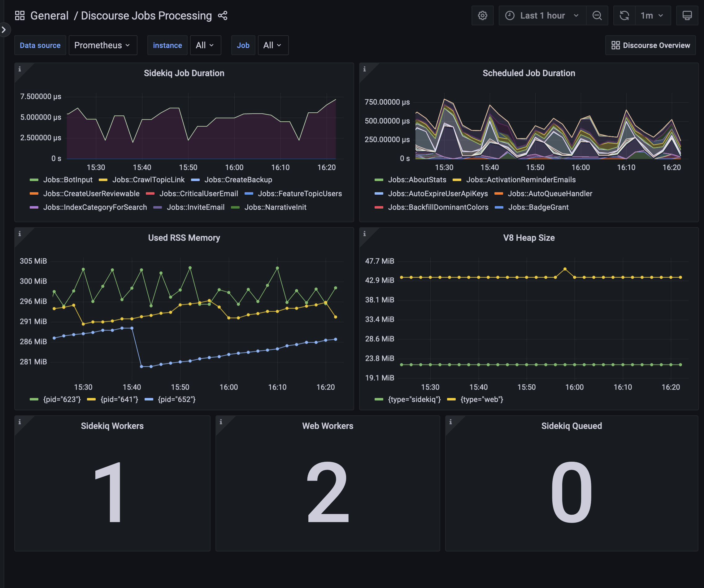Click the Jobs::CreateBackup legend color swatch
This screenshot has height=588, width=704.
[x=195, y=179]
